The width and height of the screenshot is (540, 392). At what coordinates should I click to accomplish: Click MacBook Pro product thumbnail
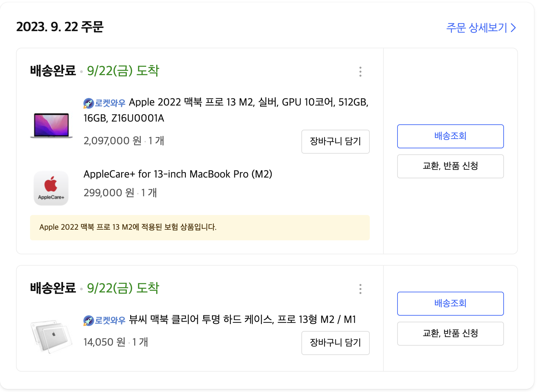pyautogui.click(x=51, y=125)
